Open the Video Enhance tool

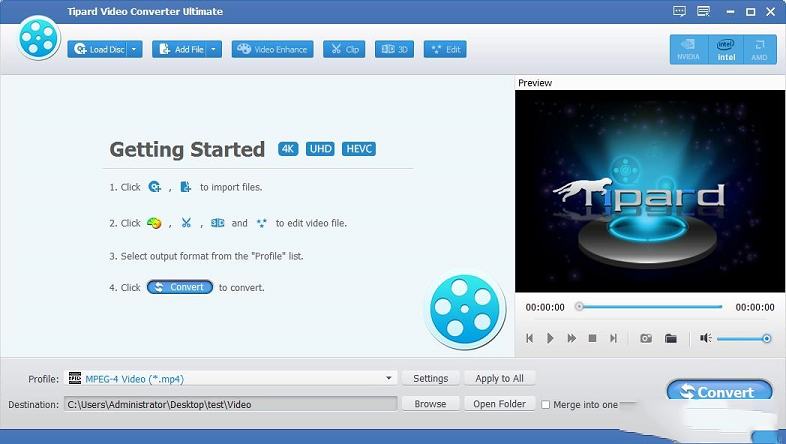[x=272, y=49]
